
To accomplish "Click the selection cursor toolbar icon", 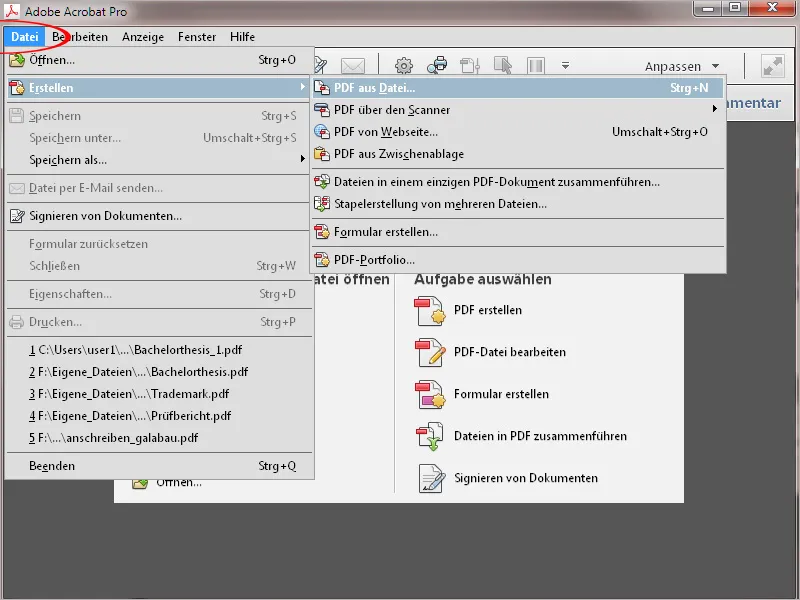I will pos(503,65).
